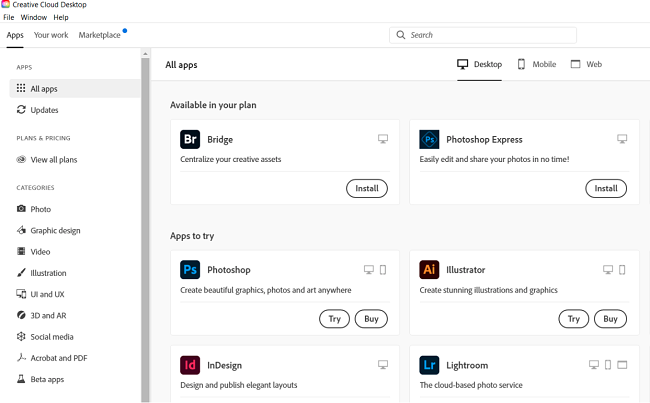Install Photoshop Express

click(x=606, y=188)
